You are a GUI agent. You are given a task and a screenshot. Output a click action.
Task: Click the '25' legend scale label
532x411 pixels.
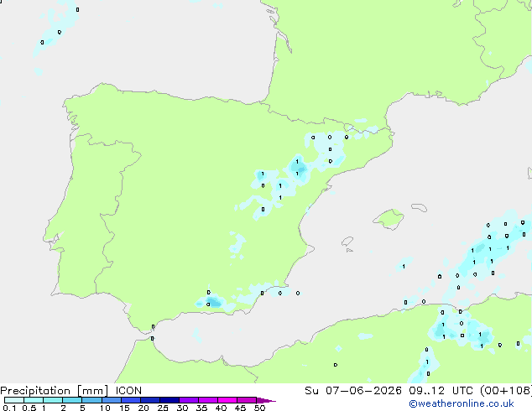coord(163,408)
